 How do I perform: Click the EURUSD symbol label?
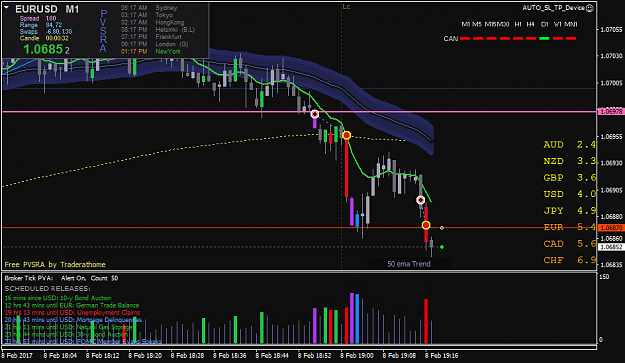[36, 9]
